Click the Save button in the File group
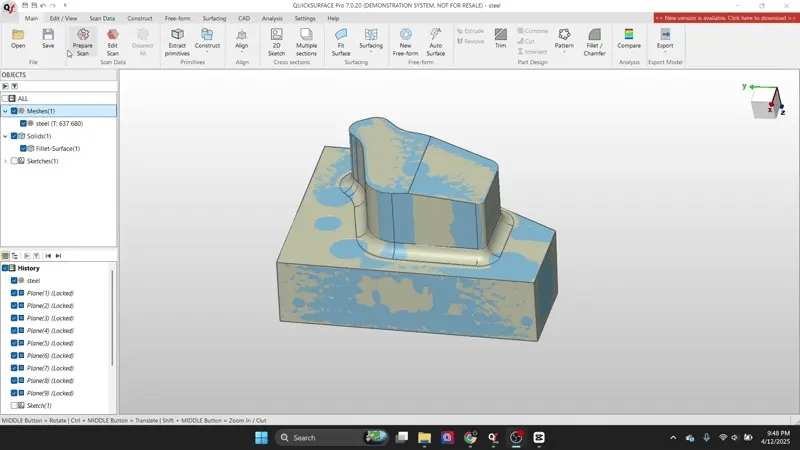Image resolution: width=800 pixels, height=450 pixels. click(48, 38)
